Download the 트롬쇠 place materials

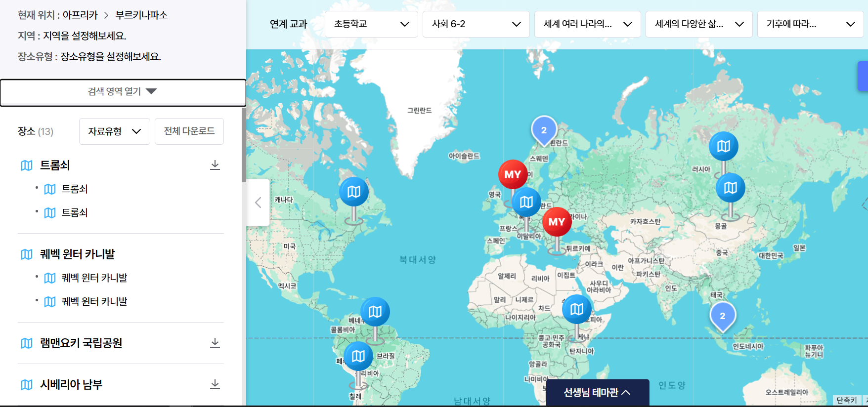click(x=215, y=165)
